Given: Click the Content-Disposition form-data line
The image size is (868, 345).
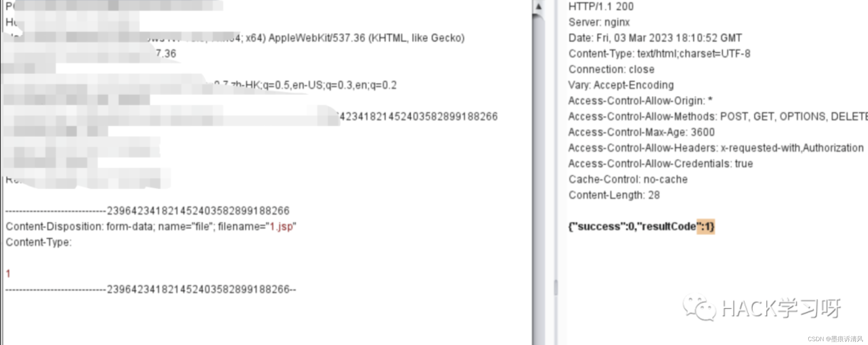Looking at the screenshot, I should coord(151,226).
